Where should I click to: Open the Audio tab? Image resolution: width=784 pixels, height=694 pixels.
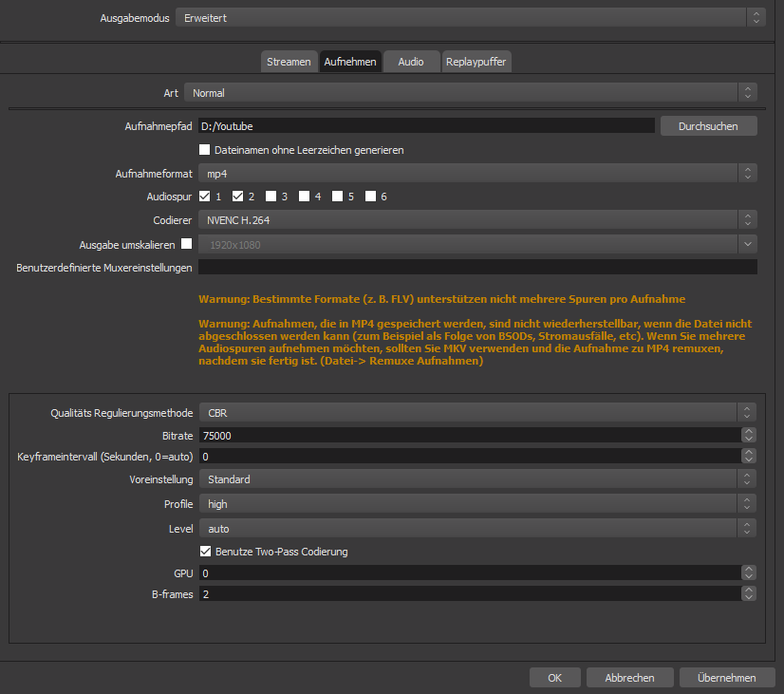pyautogui.click(x=411, y=62)
